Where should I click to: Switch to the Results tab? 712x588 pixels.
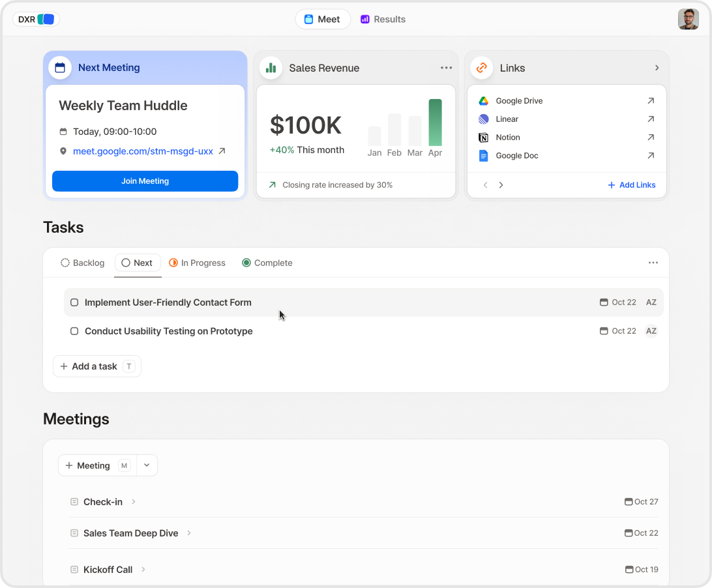(383, 19)
